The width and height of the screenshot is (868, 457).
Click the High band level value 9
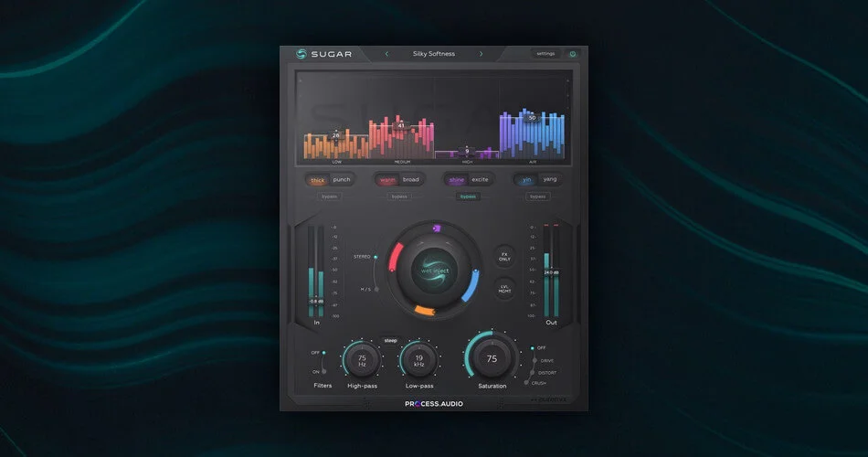[467, 151]
